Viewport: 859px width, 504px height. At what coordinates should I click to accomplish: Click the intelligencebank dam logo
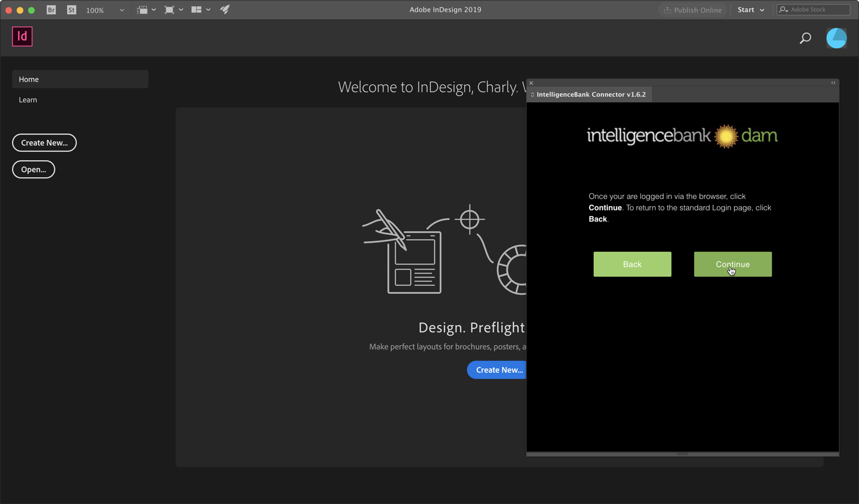point(682,136)
